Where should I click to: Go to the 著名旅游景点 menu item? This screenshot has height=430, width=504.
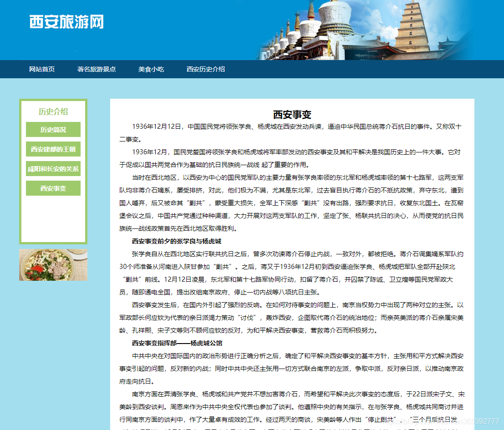coord(97,69)
